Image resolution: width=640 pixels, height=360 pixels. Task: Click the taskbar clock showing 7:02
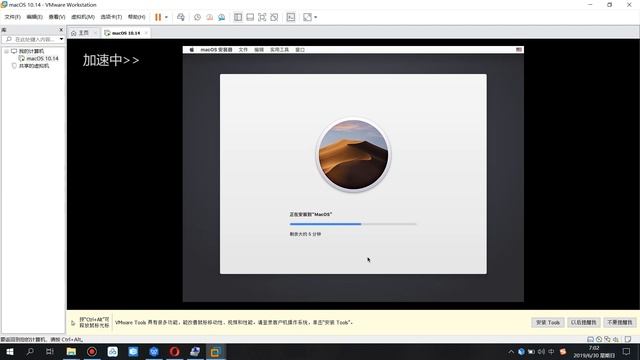(594, 351)
